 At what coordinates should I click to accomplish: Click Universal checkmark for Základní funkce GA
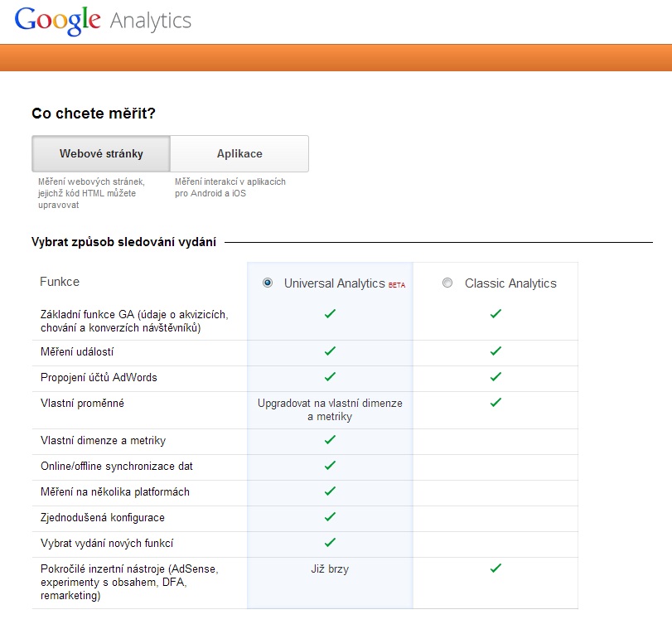tap(330, 314)
